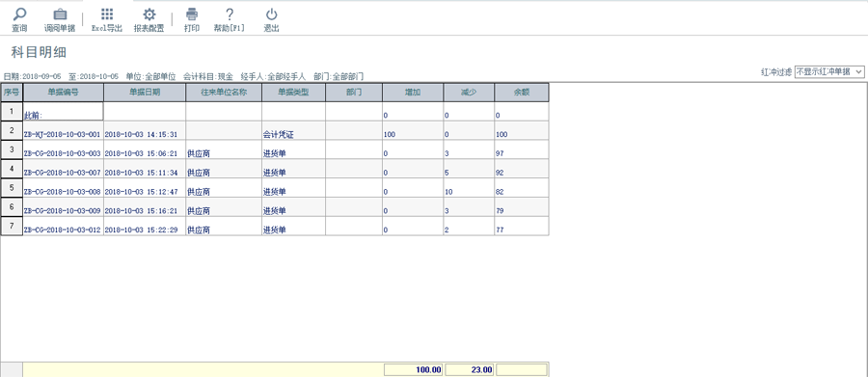Print report using 打印 icon
Image resolution: width=868 pixels, height=377 pixels.
click(x=192, y=20)
